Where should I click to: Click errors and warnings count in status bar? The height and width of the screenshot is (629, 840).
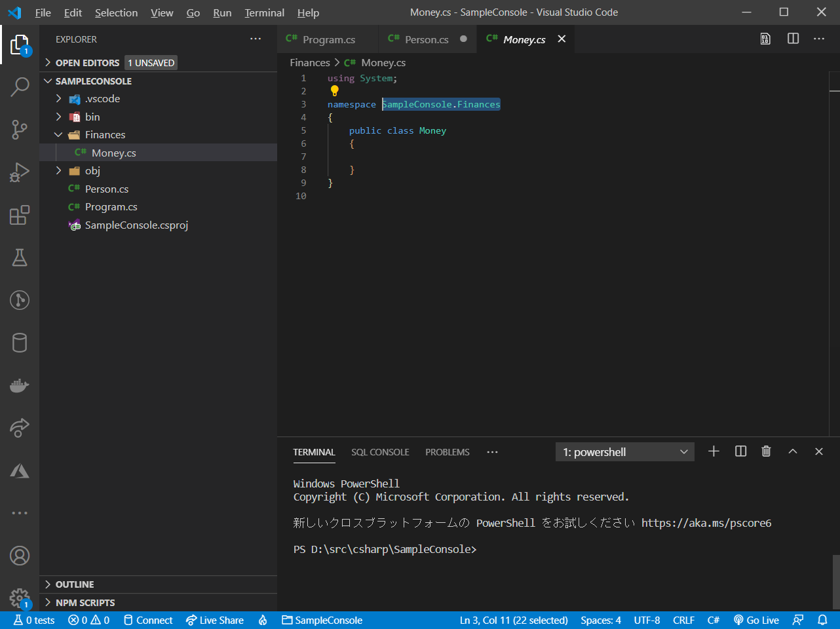pos(89,620)
